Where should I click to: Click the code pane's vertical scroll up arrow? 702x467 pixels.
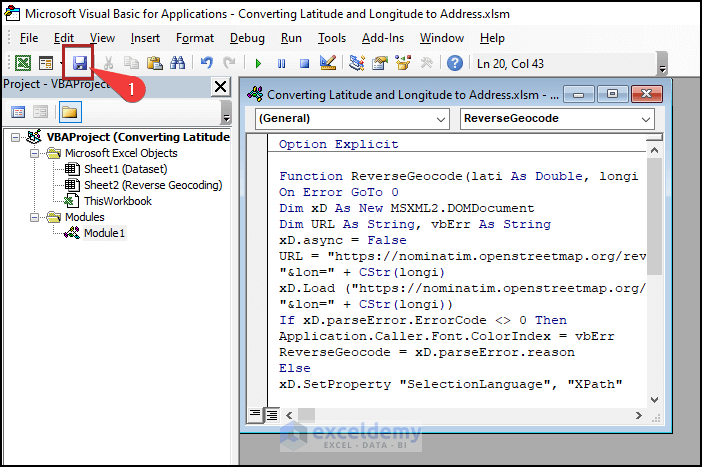pos(654,150)
